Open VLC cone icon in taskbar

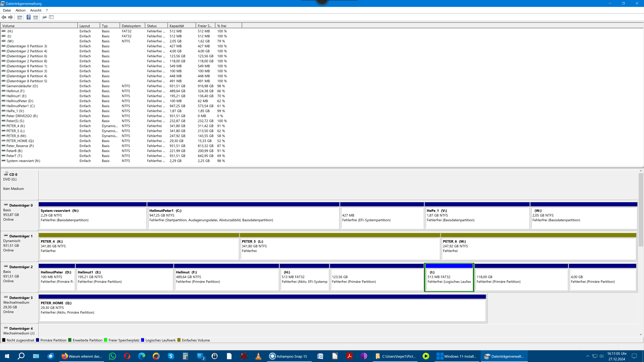(258, 356)
